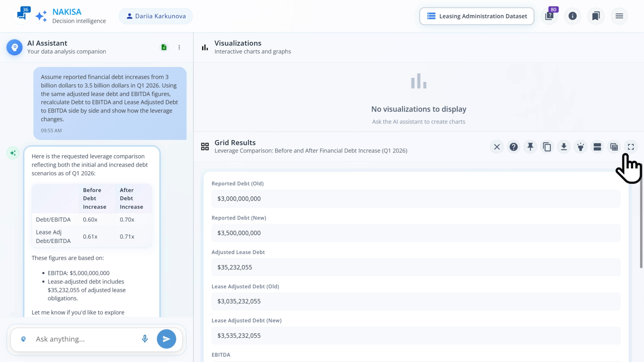Open the filter tool for Grid Results
644x362 pixels.
pos(581,146)
